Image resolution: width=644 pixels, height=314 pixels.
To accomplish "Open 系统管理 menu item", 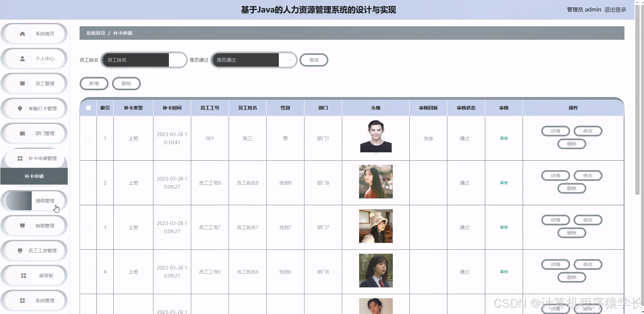I will (34, 301).
